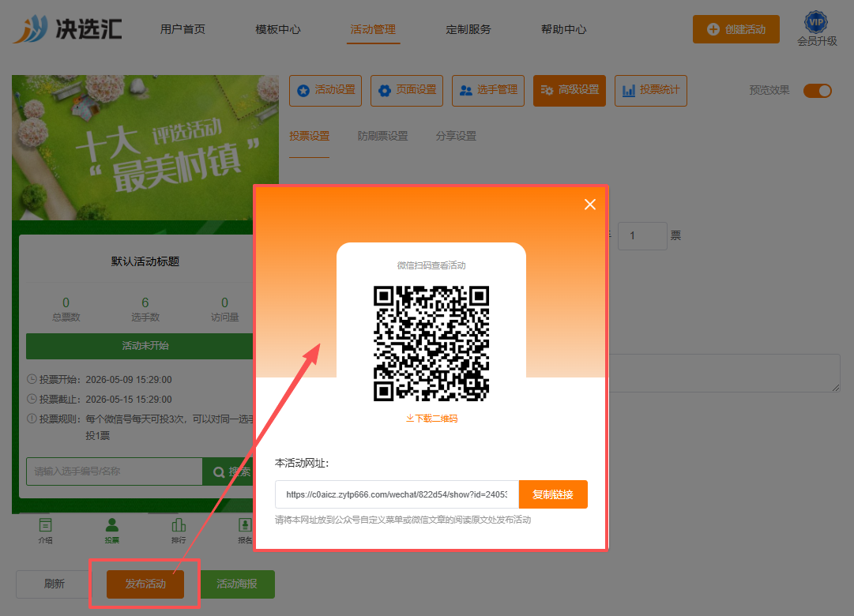Open the 页面设置 section
854x616 pixels.
pyautogui.click(x=407, y=90)
